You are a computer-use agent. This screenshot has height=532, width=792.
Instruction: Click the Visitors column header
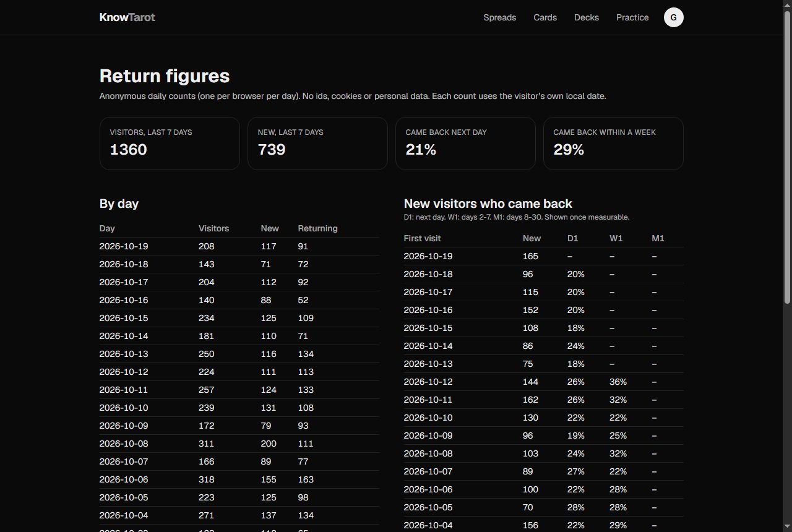[x=213, y=228]
